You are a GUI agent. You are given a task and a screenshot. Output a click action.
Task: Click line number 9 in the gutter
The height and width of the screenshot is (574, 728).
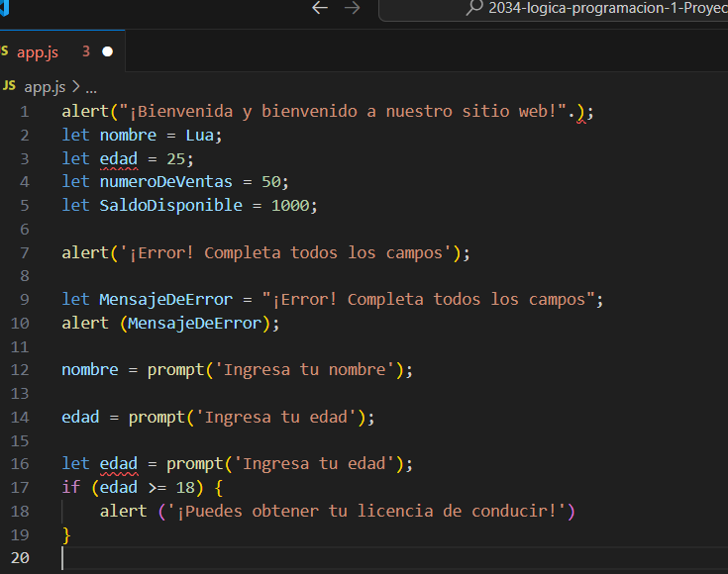pos(24,299)
